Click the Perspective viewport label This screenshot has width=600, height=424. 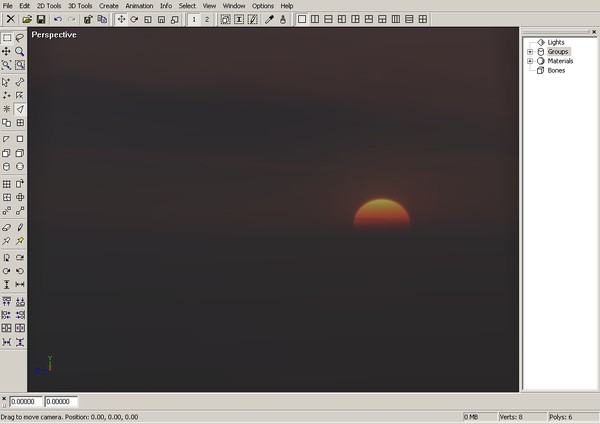pyautogui.click(x=54, y=35)
